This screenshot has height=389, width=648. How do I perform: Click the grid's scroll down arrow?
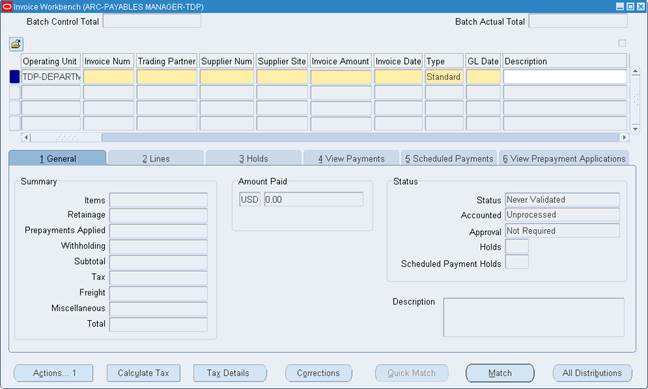click(635, 129)
